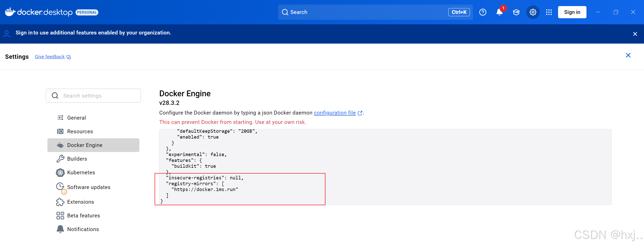
Task: Click the v28.3.2 version text
Action: click(169, 103)
